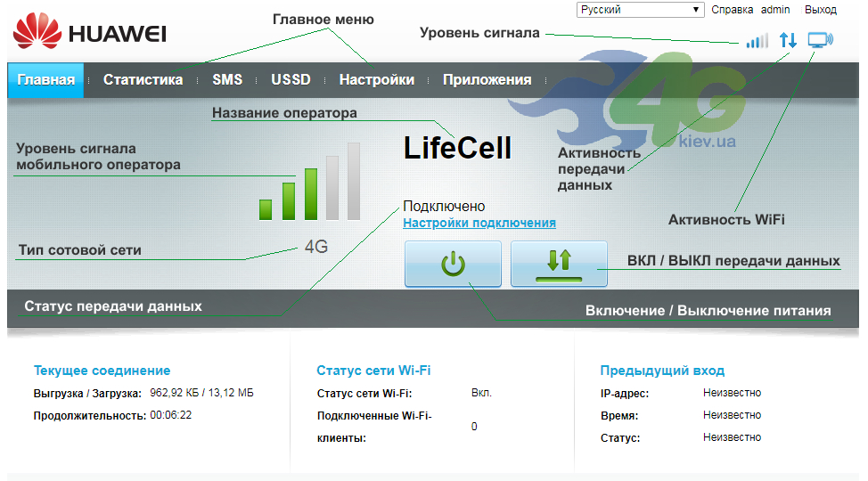Click the duration value 00:06:22
The height and width of the screenshot is (481, 868).
170,414
